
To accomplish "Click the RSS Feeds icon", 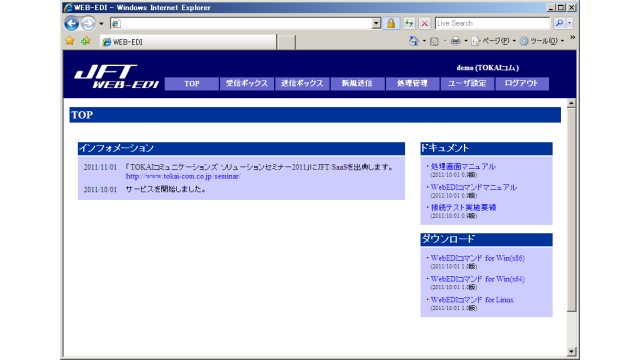I will coord(434,41).
